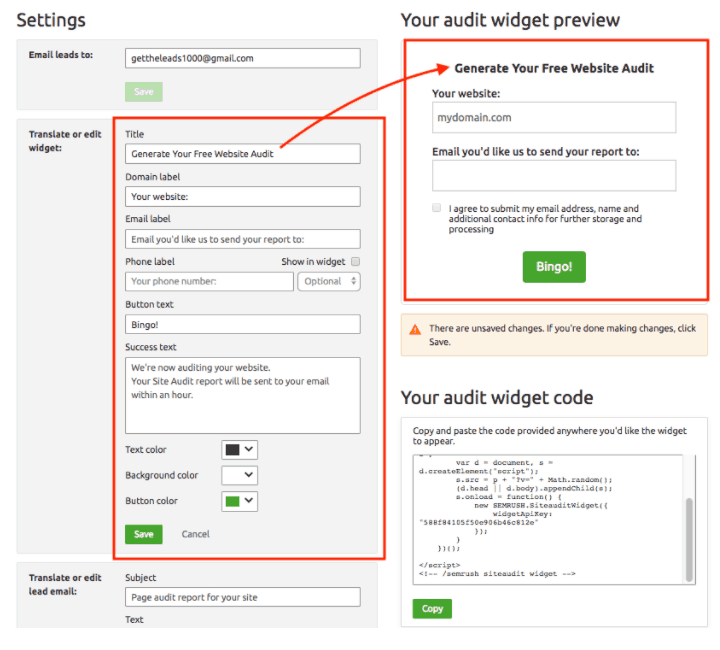
Task: Click the green Button color swatch
Action: click(x=232, y=501)
